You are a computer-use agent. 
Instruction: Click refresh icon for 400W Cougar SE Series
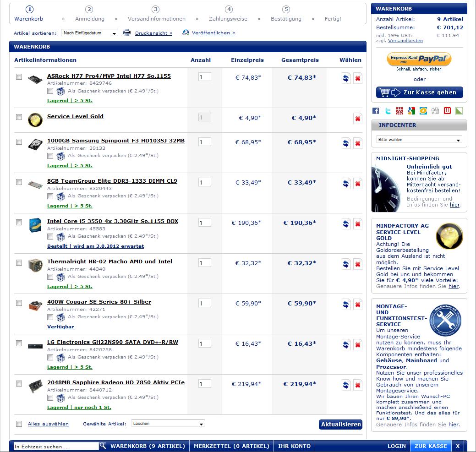346,304
